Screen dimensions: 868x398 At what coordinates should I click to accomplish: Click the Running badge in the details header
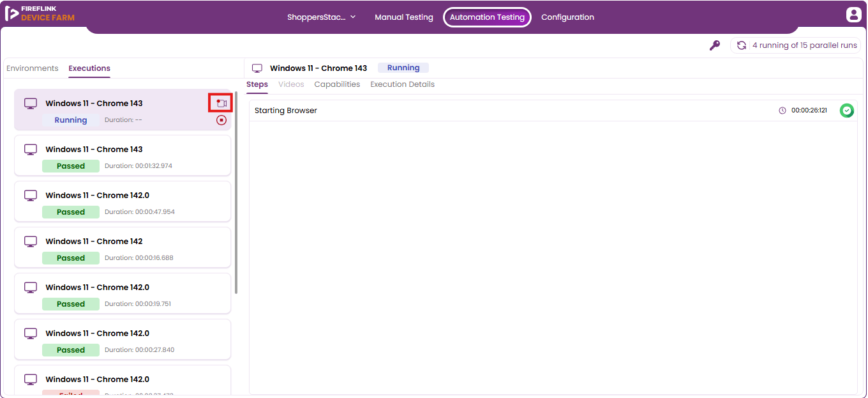pyautogui.click(x=403, y=68)
